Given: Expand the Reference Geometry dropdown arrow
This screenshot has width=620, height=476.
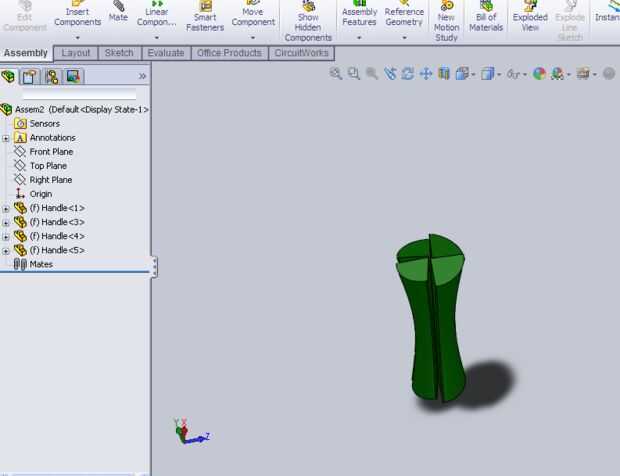Looking at the screenshot, I should (x=404, y=38).
